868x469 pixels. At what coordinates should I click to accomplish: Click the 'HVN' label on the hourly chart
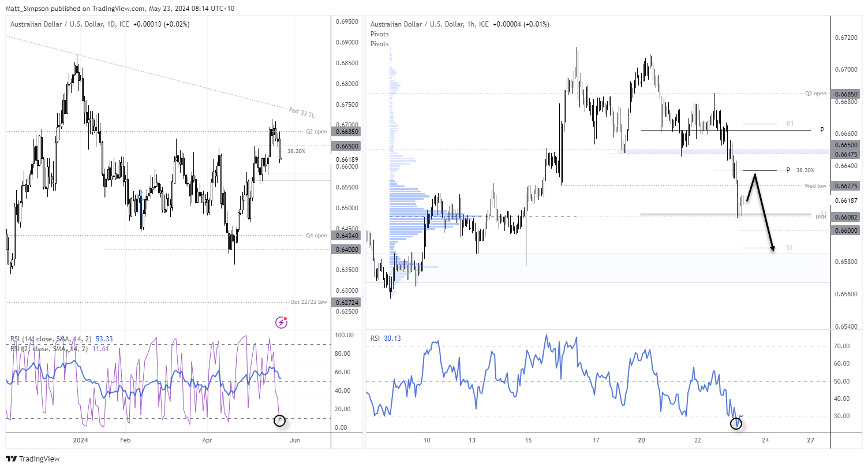click(x=821, y=217)
